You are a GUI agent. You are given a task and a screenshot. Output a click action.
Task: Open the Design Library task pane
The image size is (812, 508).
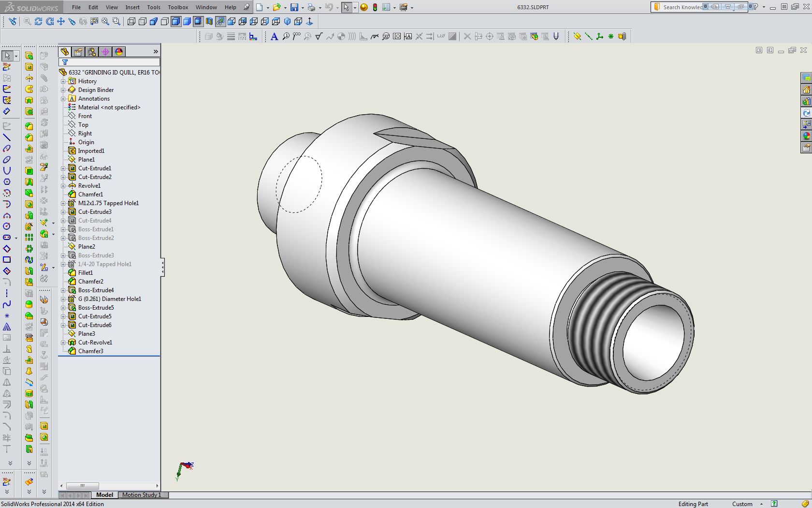click(806, 101)
